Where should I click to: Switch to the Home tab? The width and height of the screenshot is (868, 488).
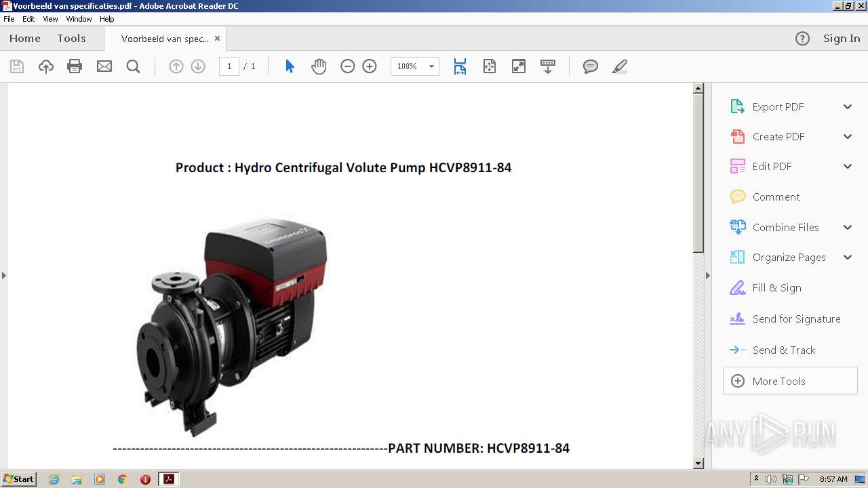click(x=25, y=39)
